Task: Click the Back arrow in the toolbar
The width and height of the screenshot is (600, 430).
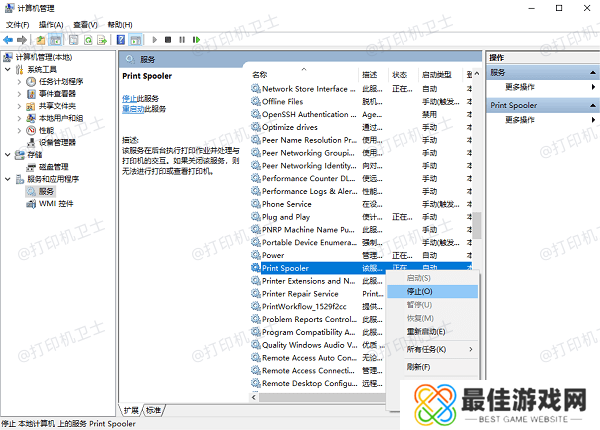Action: (9, 40)
